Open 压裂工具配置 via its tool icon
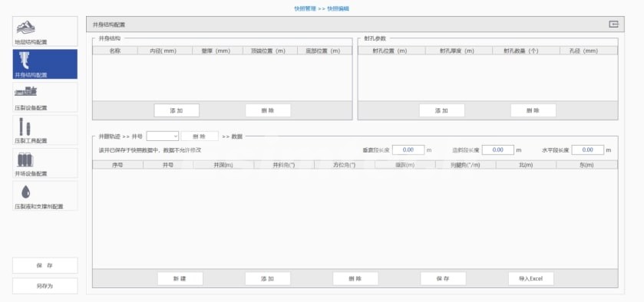The image size is (644, 302). tap(25, 126)
